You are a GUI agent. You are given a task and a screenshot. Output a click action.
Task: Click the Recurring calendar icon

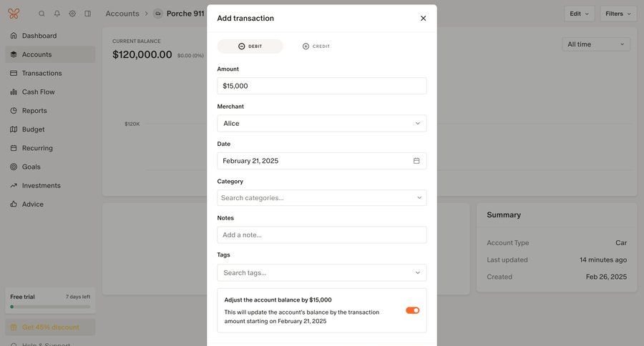(x=14, y=148)
